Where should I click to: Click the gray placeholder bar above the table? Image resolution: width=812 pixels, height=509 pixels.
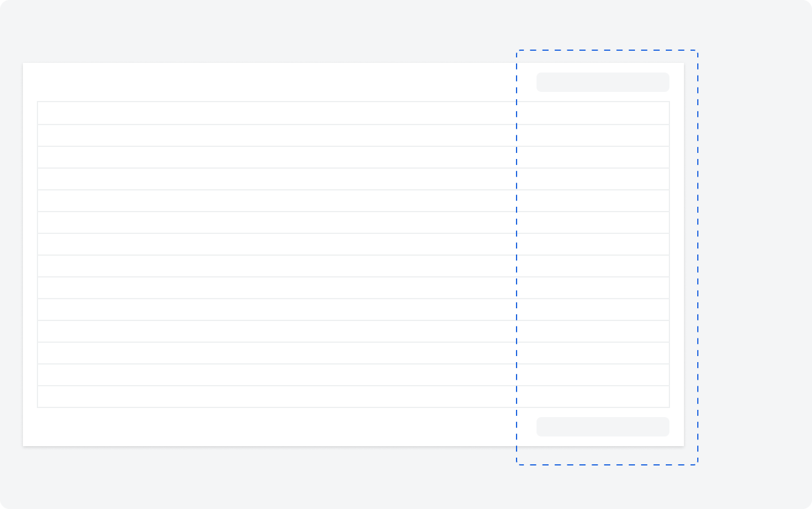click(x=602, y=82)
